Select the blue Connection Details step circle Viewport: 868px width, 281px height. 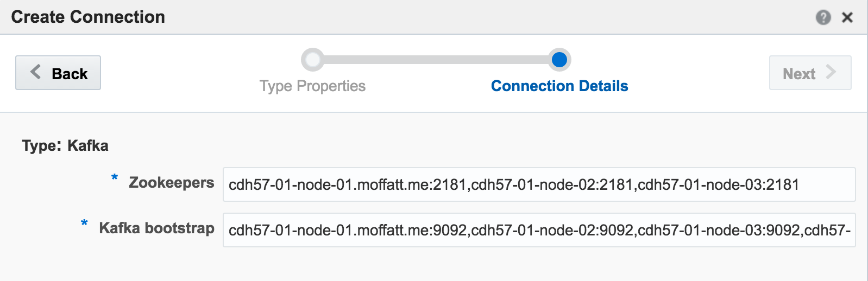pyautogui.click(x=559, y=60)
